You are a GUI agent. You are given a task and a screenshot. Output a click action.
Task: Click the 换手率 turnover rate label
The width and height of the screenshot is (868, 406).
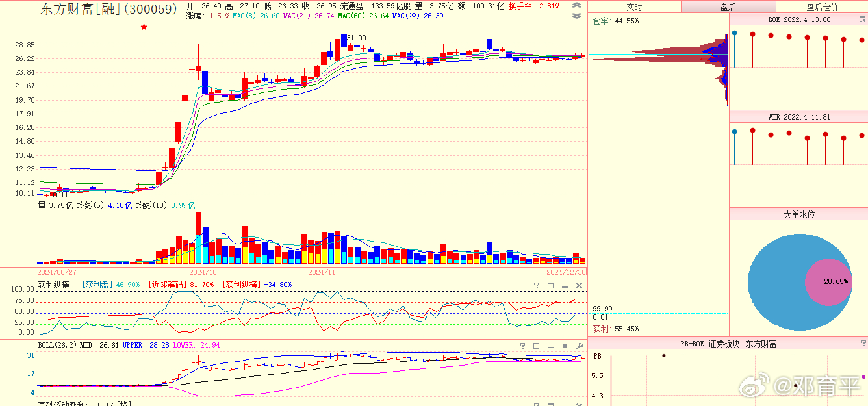(534, 6)
